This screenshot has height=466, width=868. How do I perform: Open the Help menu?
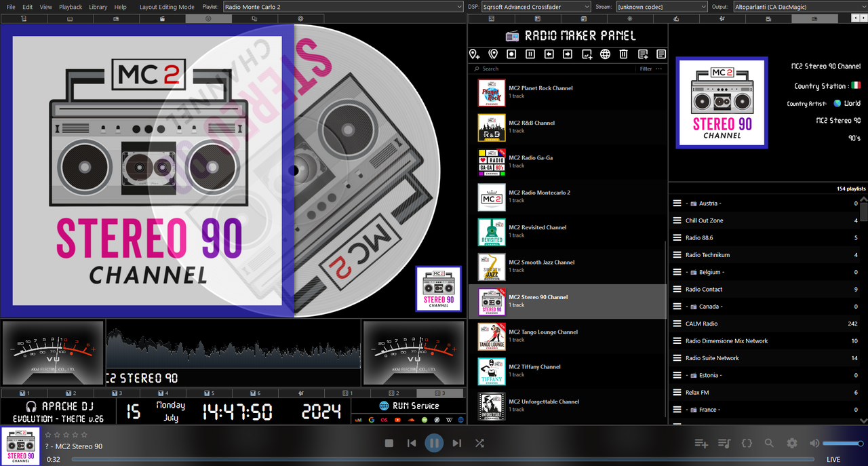tap(120, 7)
